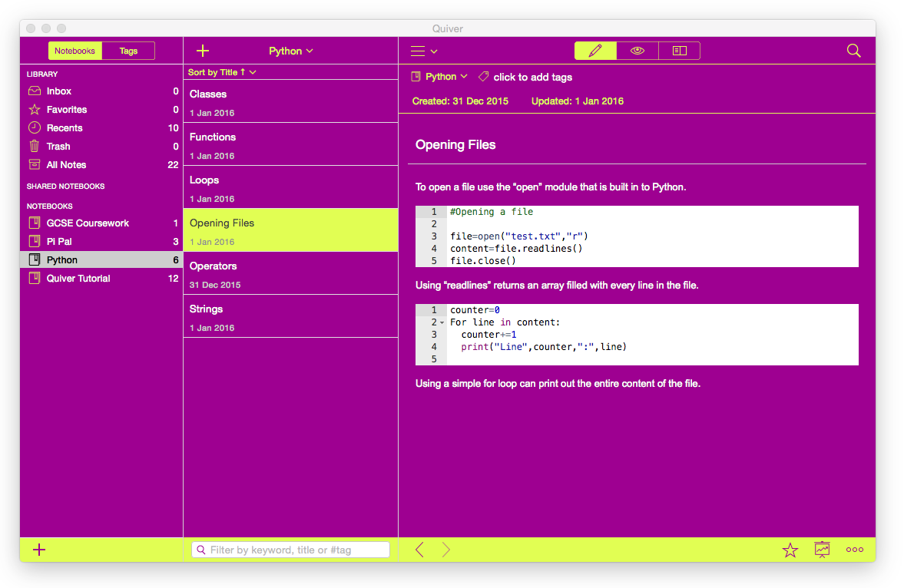Open the Trash
Viewport: 904px width, 588px height.
(x=101, y=147)
